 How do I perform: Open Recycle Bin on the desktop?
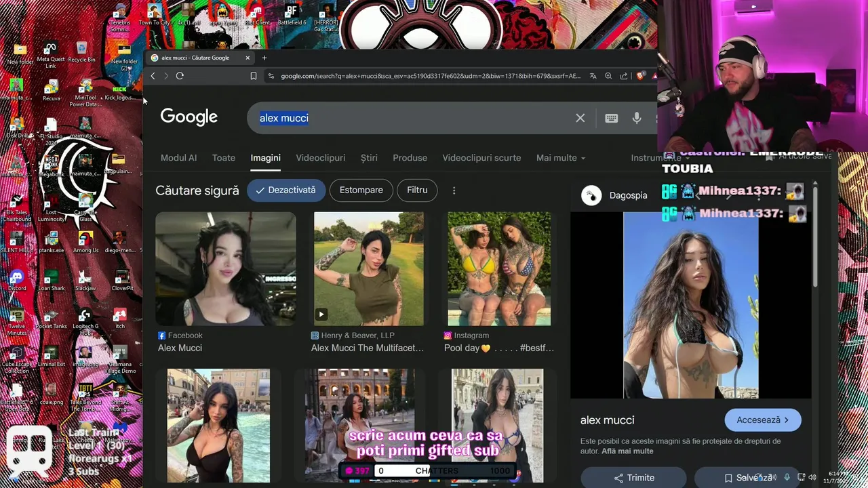tap(81, 52)
